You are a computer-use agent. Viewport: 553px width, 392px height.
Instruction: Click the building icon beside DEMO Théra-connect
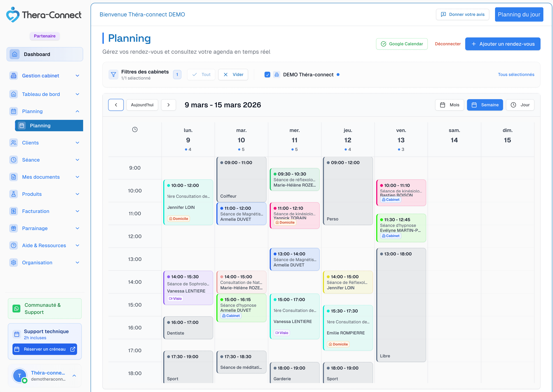pos(277,75)
